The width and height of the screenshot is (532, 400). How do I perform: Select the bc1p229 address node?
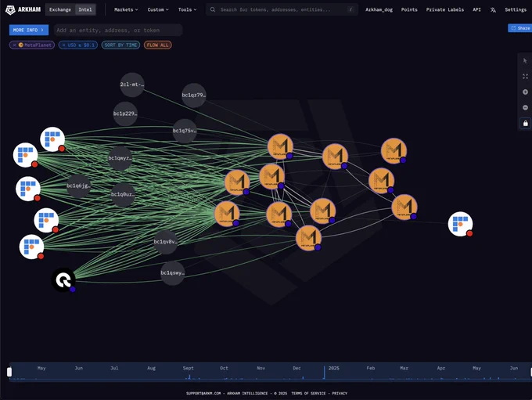125,114
